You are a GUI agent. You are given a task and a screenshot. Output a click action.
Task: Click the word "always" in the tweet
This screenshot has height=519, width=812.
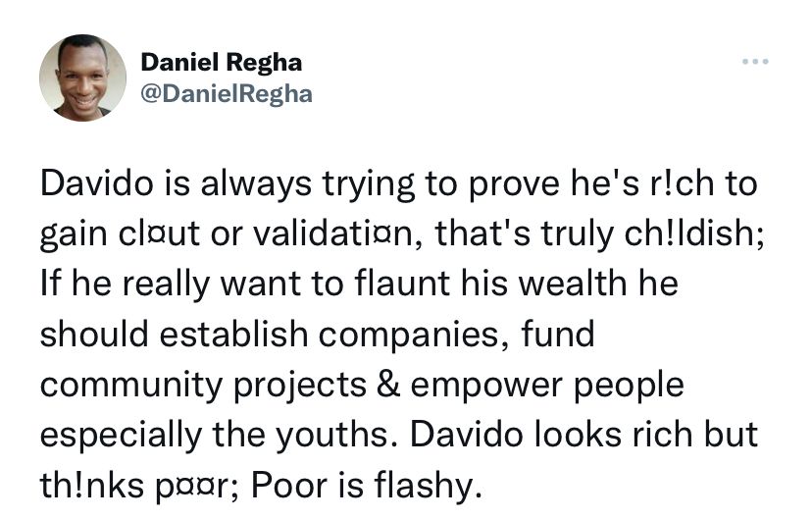256,184
